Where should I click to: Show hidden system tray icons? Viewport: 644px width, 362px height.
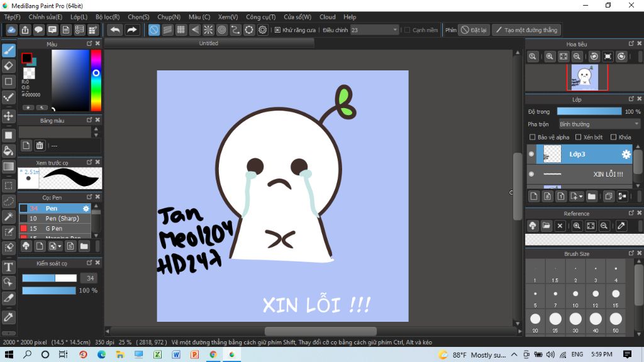click(x=514, y=354)
